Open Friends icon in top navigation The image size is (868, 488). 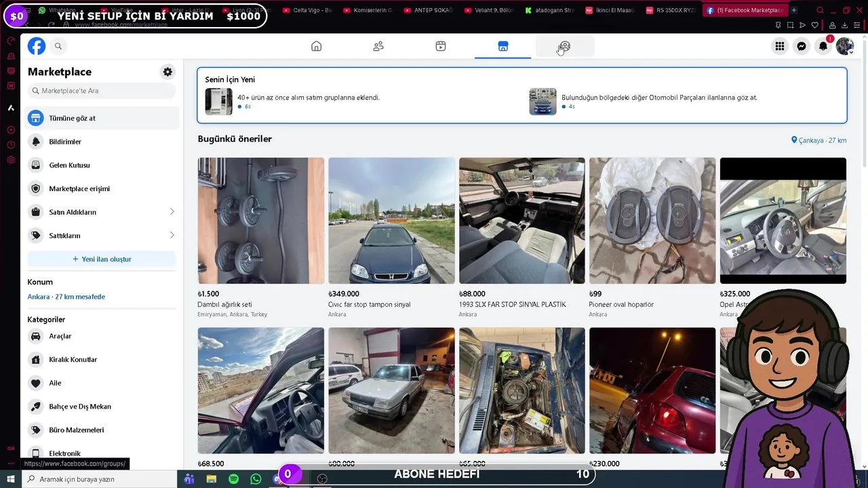(x=378, y=46)
